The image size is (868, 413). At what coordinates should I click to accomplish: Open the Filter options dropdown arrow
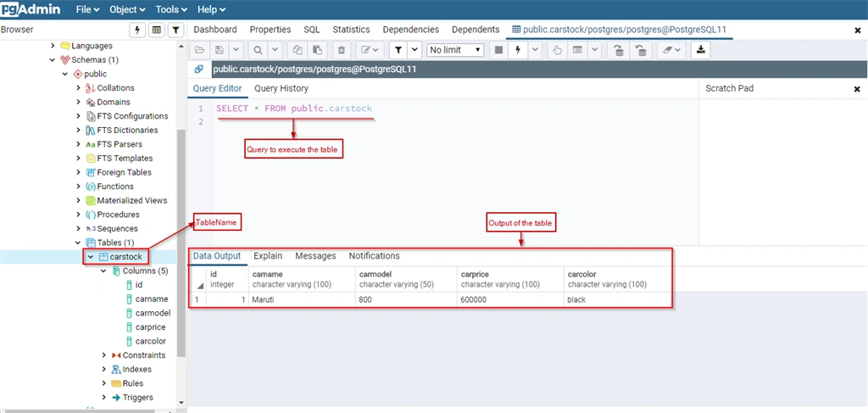click(415, 50)
